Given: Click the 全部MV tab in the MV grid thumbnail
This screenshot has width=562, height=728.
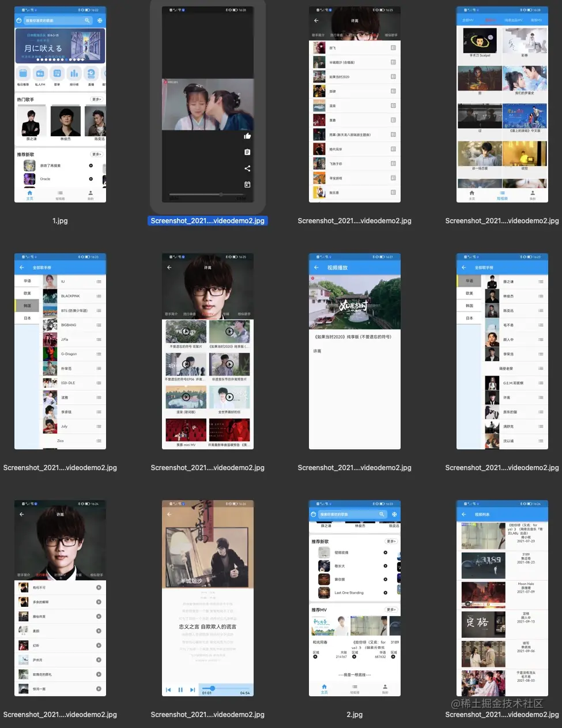Looking at the screenshot, I should click(x=468, y=20).
